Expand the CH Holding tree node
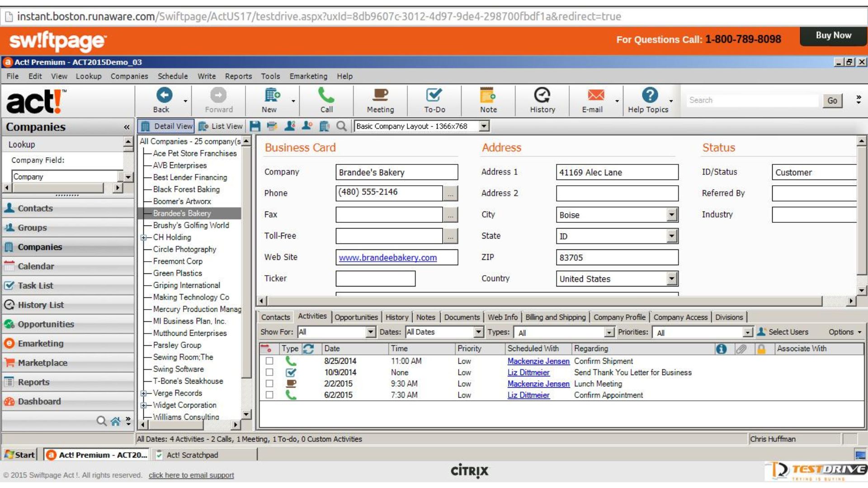Viewport: 868px width, 488px height. 143,238
